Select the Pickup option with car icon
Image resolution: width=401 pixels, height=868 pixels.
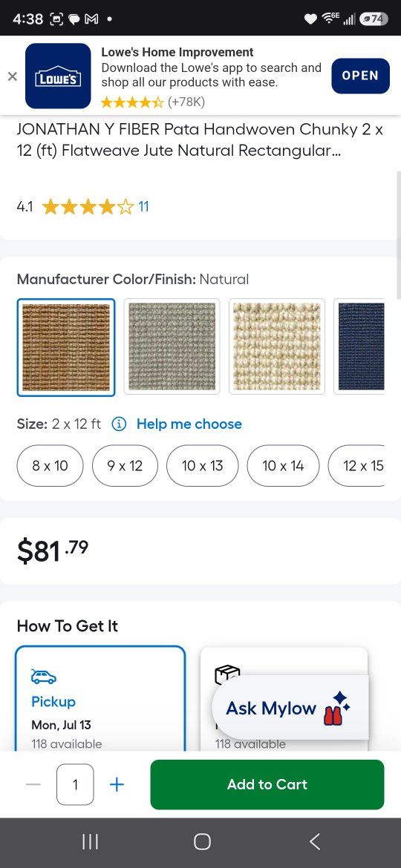click(100, 699)
